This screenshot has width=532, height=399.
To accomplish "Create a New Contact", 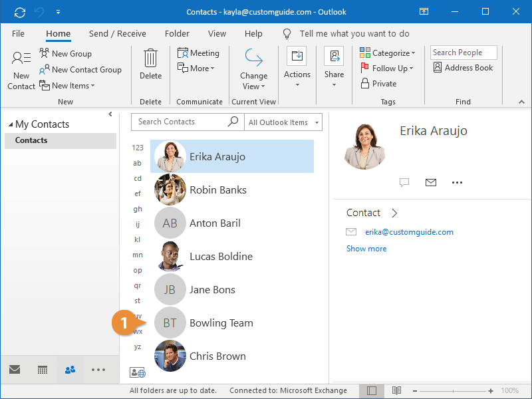I will pos(21,70).
